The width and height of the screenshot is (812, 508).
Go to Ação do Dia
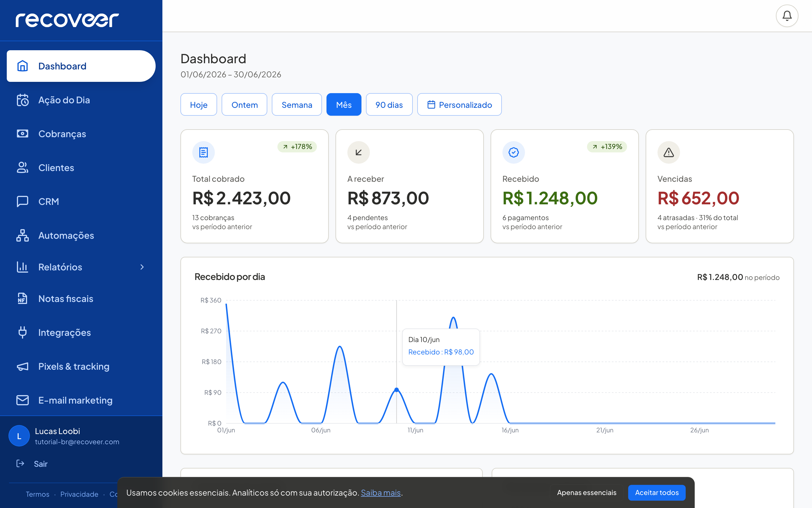81,100
